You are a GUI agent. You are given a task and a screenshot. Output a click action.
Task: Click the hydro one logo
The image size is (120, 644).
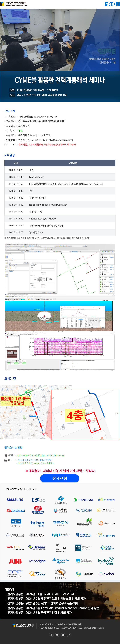coord(106,561)
